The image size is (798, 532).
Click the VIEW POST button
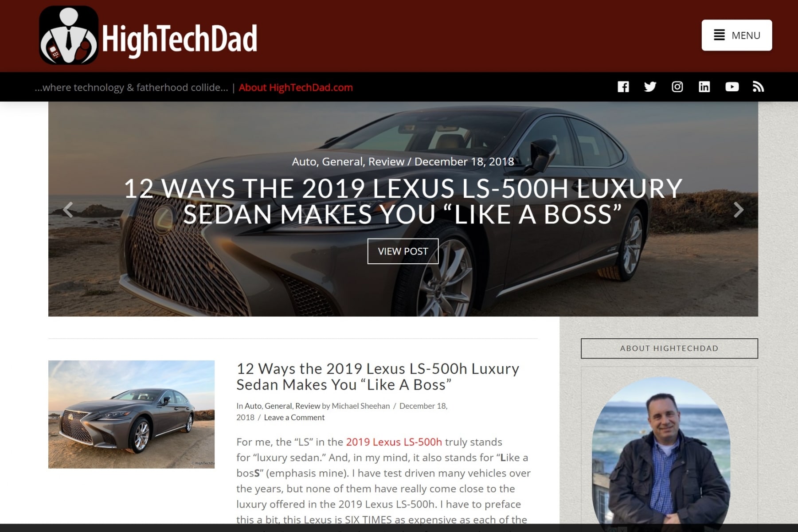[403, 251]
